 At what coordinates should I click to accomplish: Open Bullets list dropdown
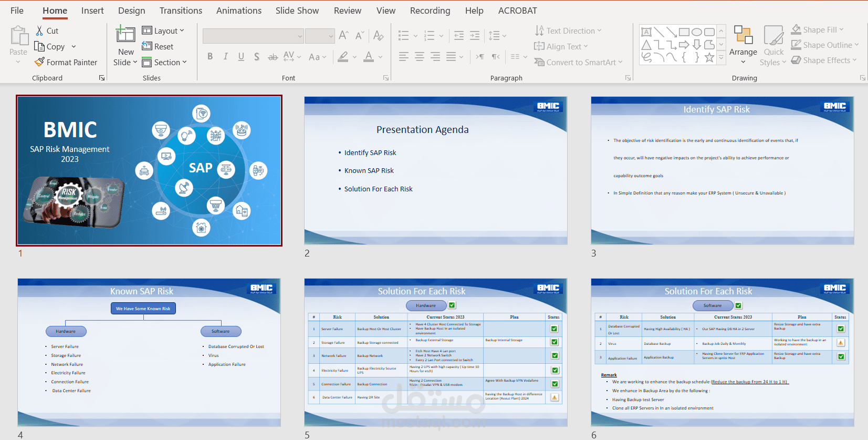[x=415, y=36]
